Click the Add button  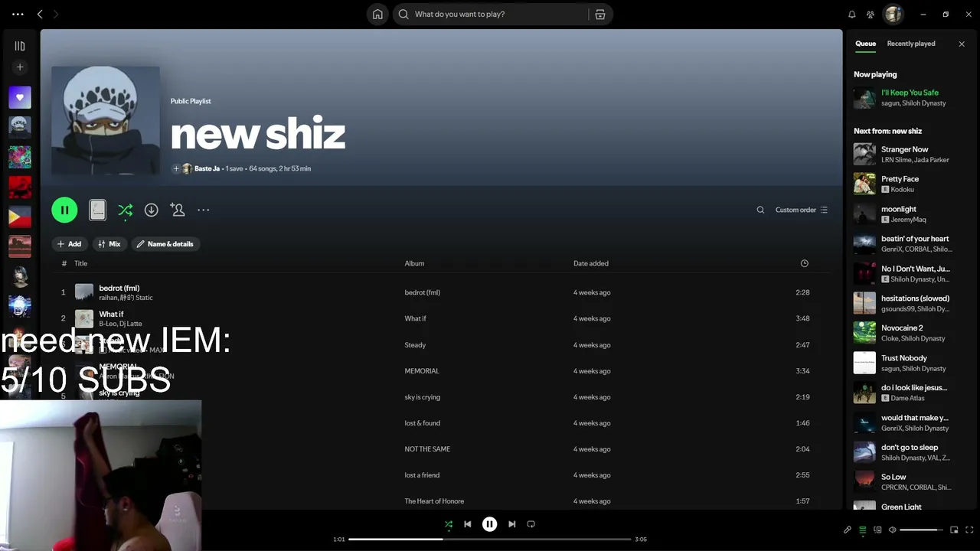pyautogui.click(x=69, y=244)
